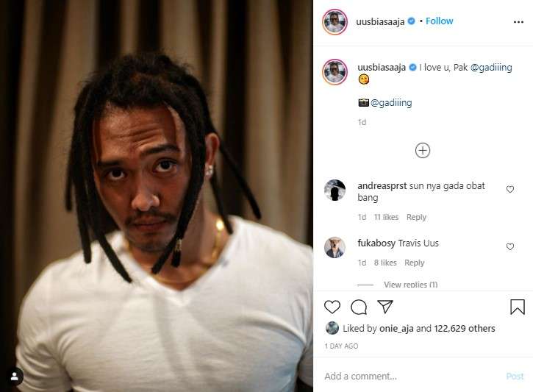
Task: Open andreasprst's profile avatar
Action: 335,190
